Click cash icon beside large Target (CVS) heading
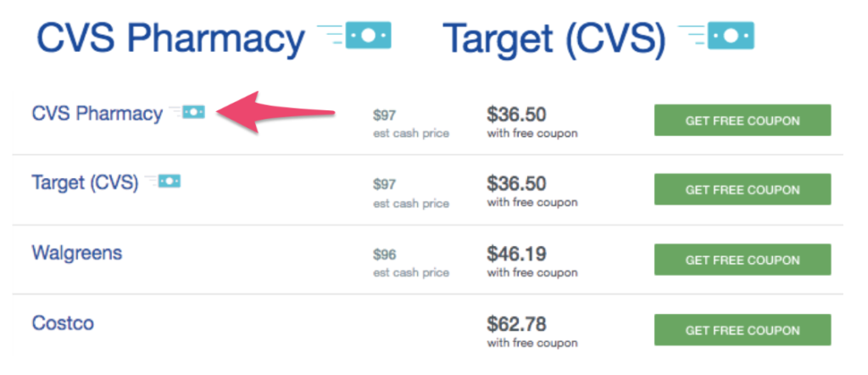The image size is (868, 375). pos(715,36)
